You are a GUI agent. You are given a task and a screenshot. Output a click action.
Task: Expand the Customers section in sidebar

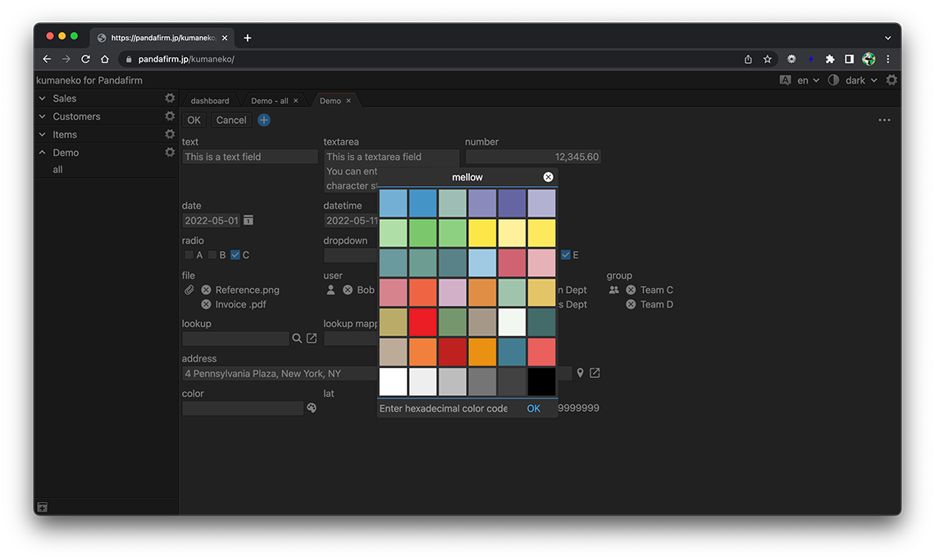pos(43,116)
